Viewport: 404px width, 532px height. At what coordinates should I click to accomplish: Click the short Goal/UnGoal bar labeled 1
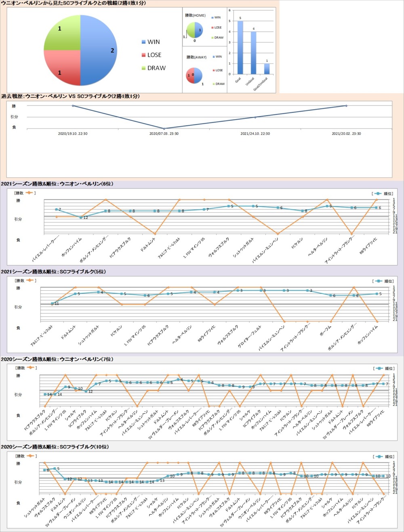click(267, 69)
